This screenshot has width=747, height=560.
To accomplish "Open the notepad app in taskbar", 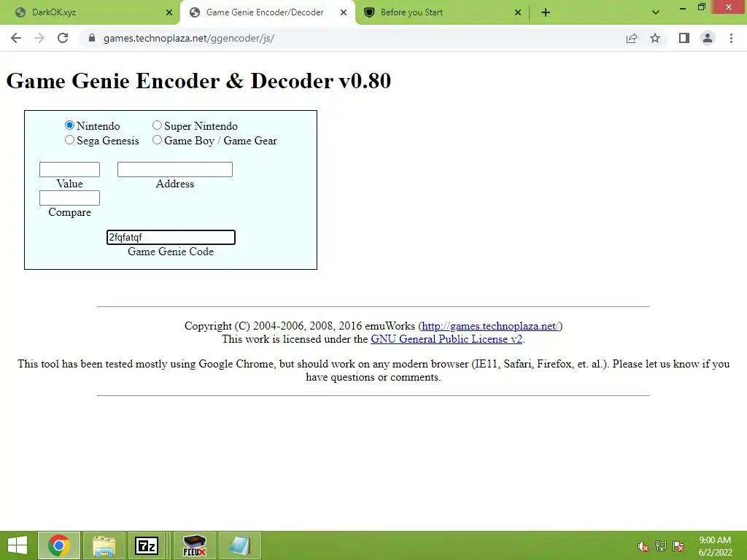I will [x=239, y=545].
